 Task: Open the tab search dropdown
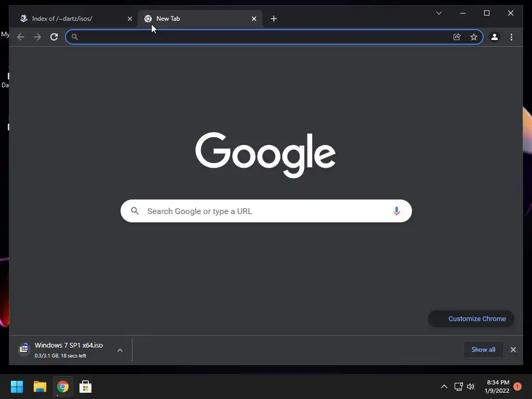[439, 13]
